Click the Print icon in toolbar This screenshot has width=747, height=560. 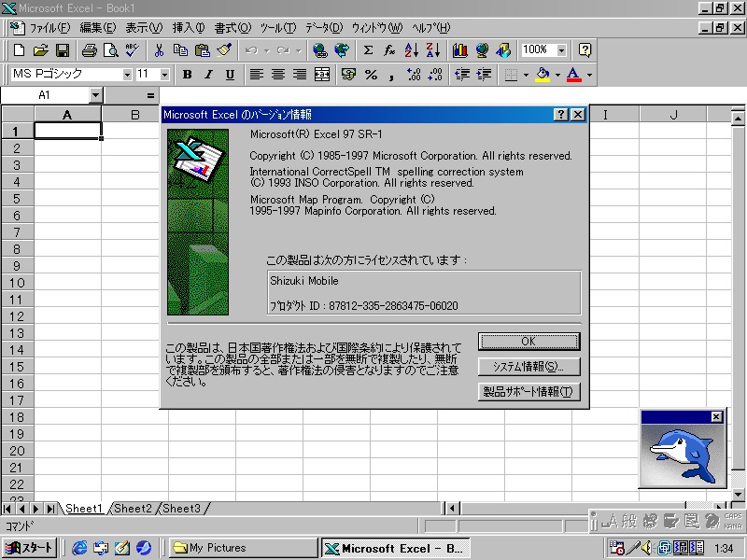(x=89, y=50)
